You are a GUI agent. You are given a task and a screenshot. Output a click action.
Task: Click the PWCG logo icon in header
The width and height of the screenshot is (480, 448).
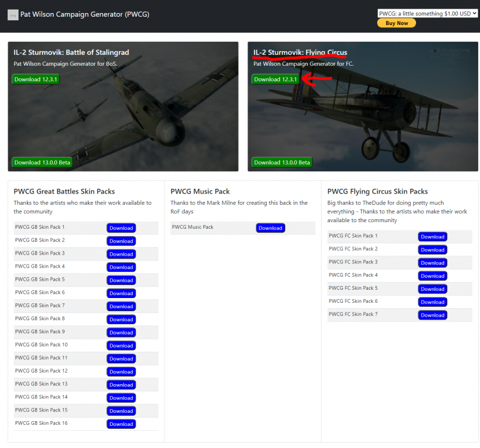click(x=13, y=15)
